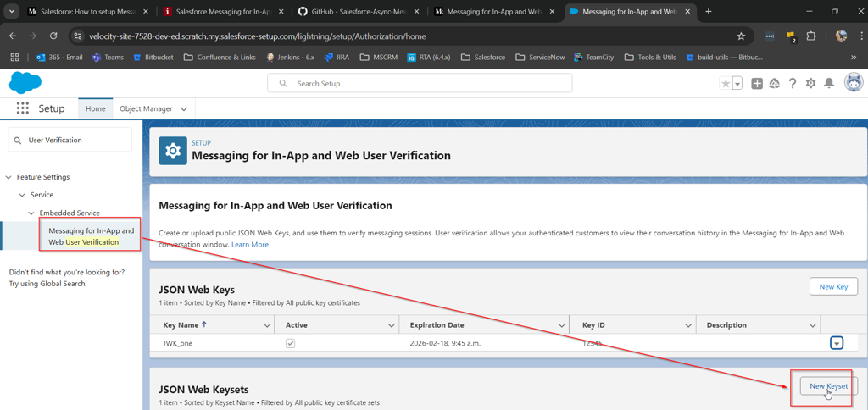Image resolution: width=868 pixels, height=410 pixels.
Task: Click the New Key button
Action: [x=833, y=286]
